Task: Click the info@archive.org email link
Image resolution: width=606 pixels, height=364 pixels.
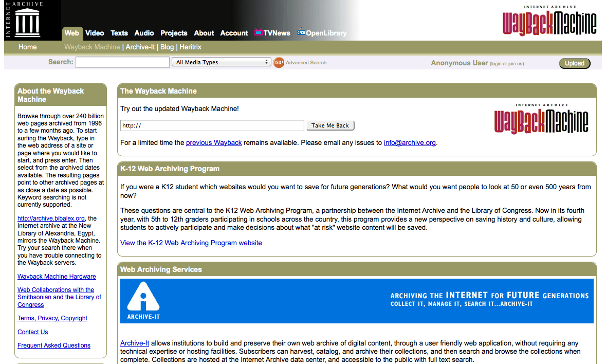Action: pyautogui.click(x=410, y=142)
